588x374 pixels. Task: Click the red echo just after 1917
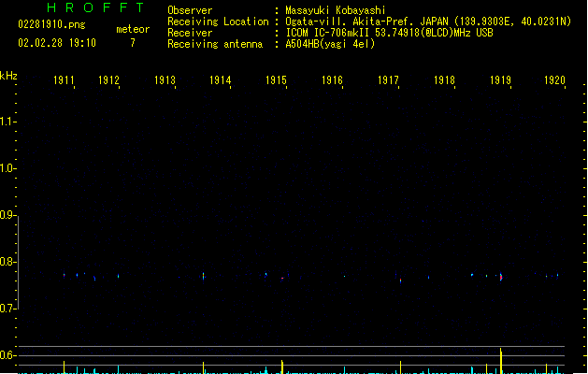(400, 280)
